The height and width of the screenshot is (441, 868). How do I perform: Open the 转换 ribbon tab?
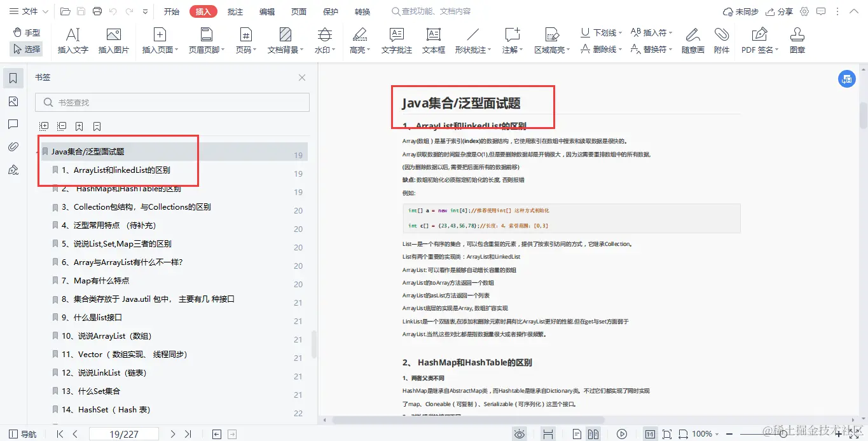(x=362, y=11)
